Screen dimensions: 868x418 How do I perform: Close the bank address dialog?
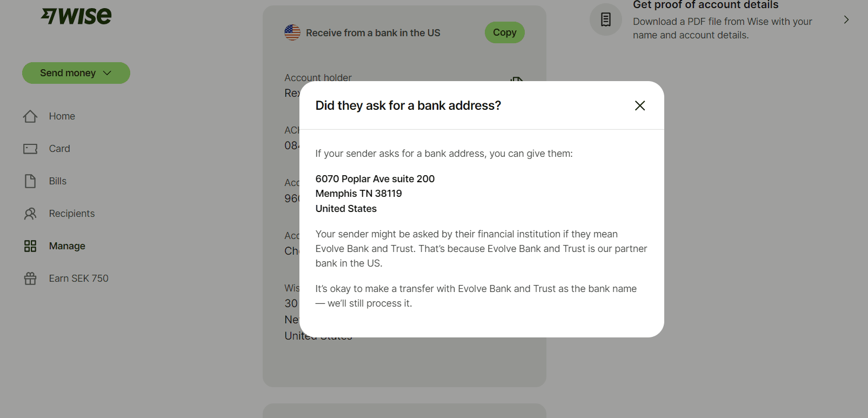click(x=640, y=105)
